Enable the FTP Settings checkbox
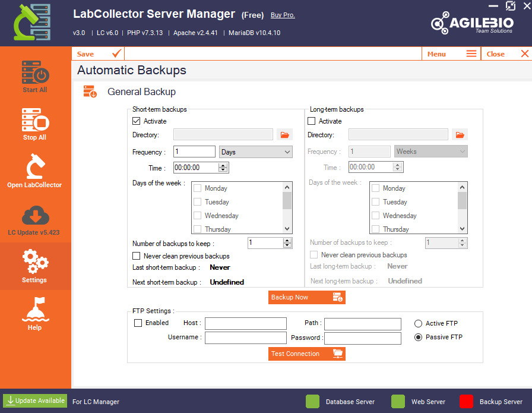This screenshot has height=413, width=532. [138, 323]
